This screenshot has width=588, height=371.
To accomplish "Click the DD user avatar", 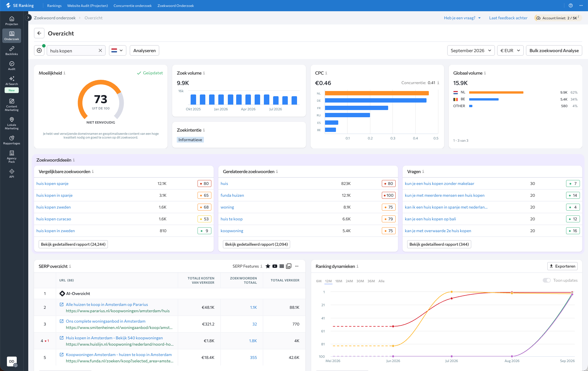I will point(12,361).
